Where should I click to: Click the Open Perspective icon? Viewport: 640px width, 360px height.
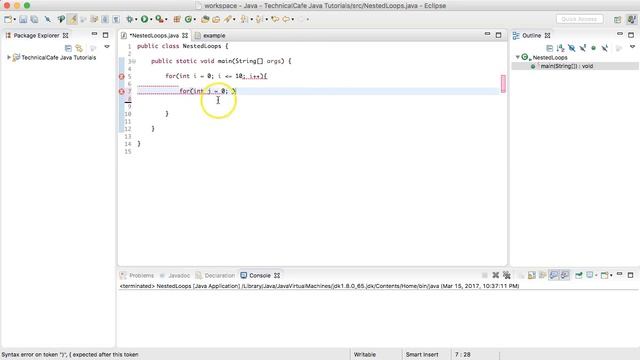click(617, 19)
